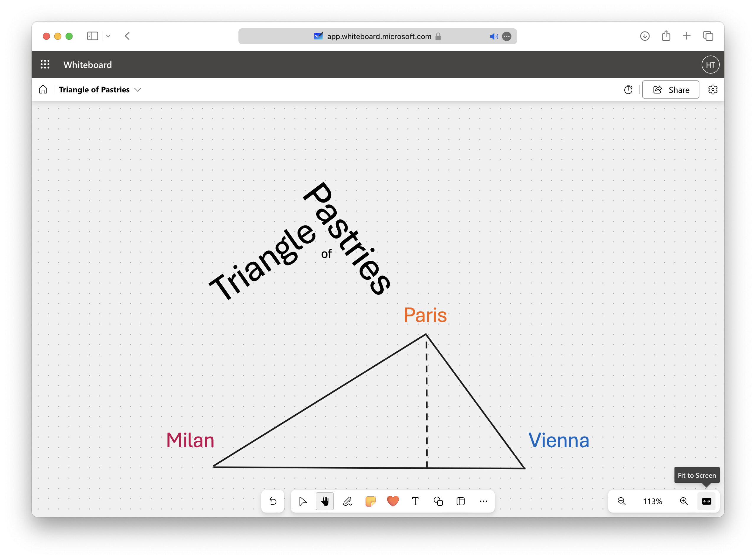The image size is (756, 559).
Task: Open the Shapes tool
Action: 438,501
